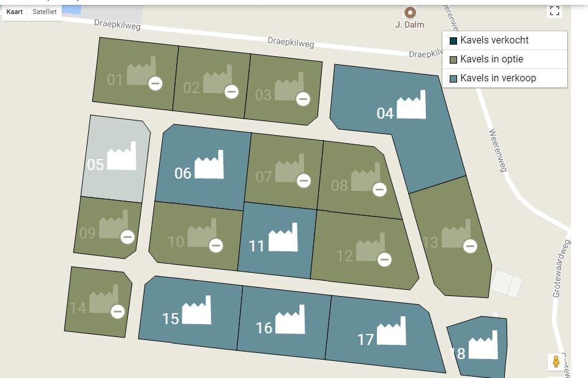
Task: Select the factory icon on plot 06
Action: 209,165
